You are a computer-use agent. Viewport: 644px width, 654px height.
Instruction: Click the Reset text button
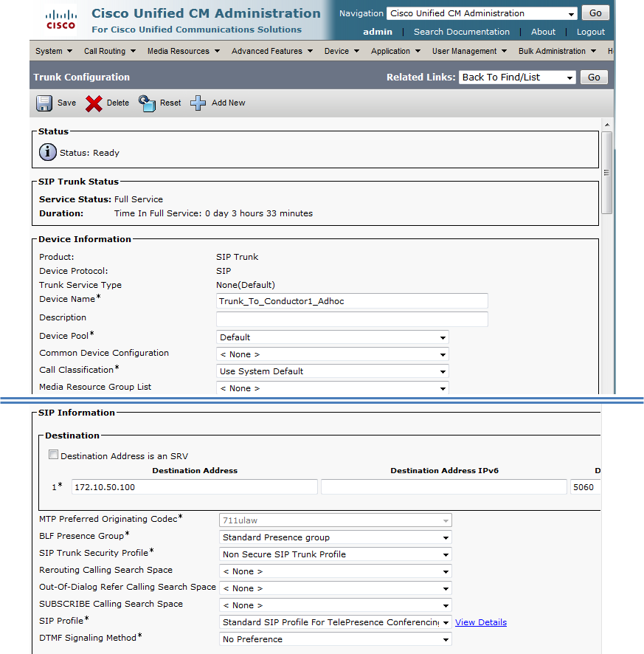click(x=170, y=103)
